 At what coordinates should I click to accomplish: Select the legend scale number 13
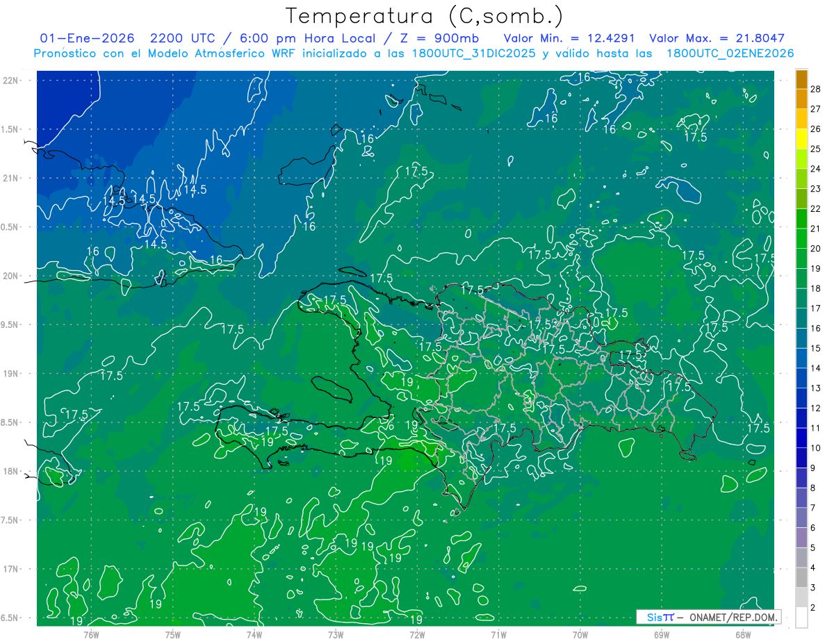click(816, 388)
